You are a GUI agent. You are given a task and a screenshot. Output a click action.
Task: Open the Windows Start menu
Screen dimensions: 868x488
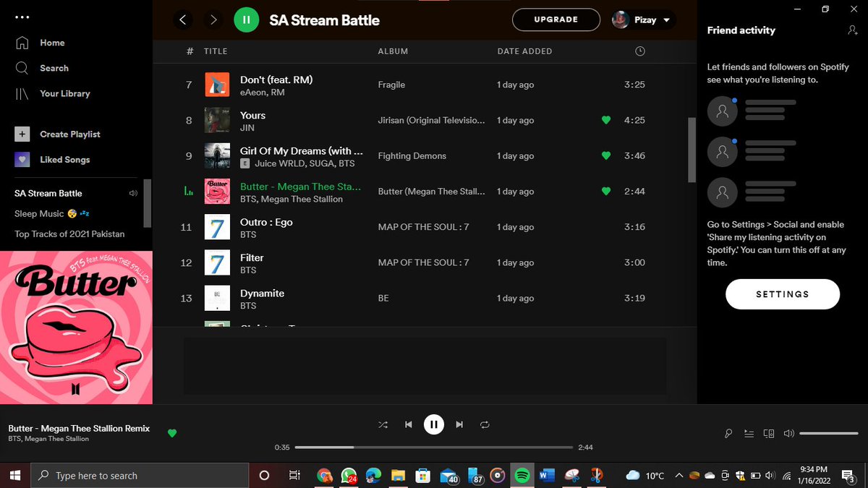coord(16,475)
